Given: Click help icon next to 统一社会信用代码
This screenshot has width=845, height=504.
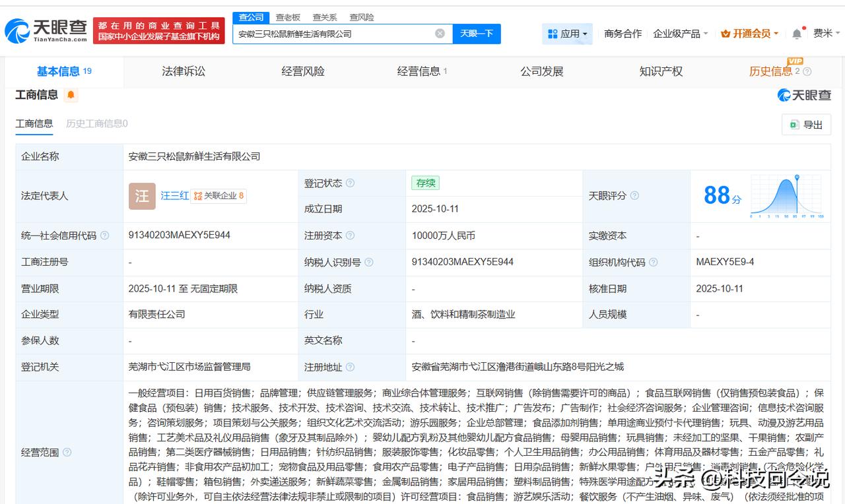Looking at the screenshot, I should (105, 236).
